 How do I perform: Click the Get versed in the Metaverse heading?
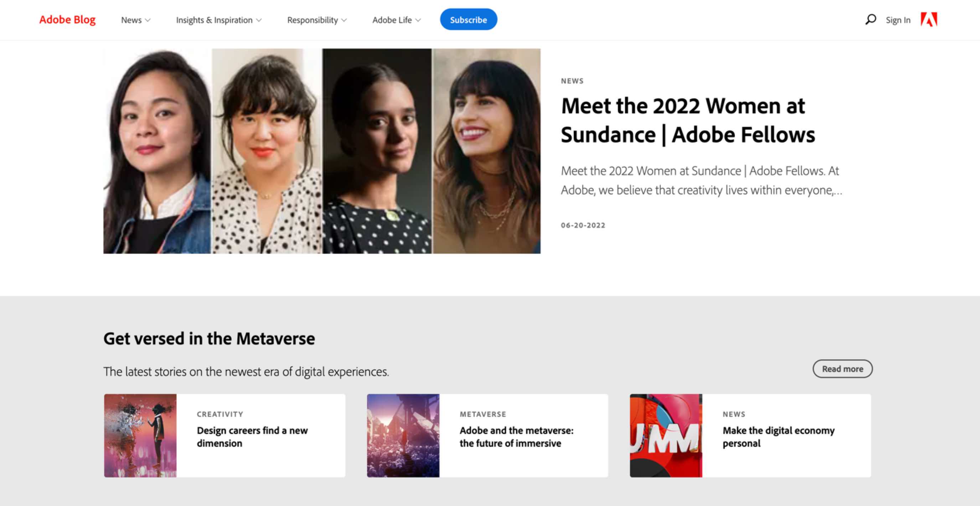click(209, 338)
